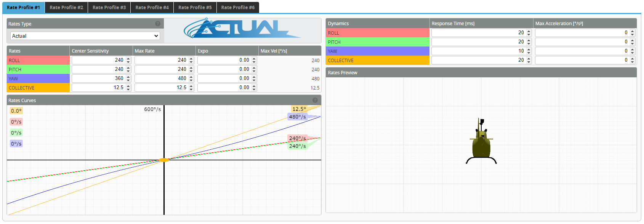Click the 480°/s yaw curve label
The width and height of the screenshot is (644, 224).
297,117
